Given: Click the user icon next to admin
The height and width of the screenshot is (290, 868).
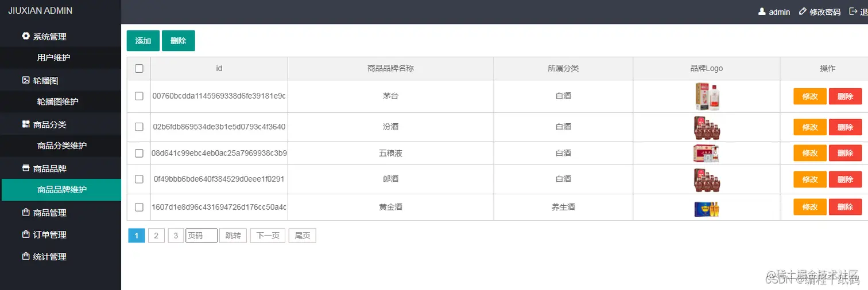Looking at the screenshot, I should point(762,11).
